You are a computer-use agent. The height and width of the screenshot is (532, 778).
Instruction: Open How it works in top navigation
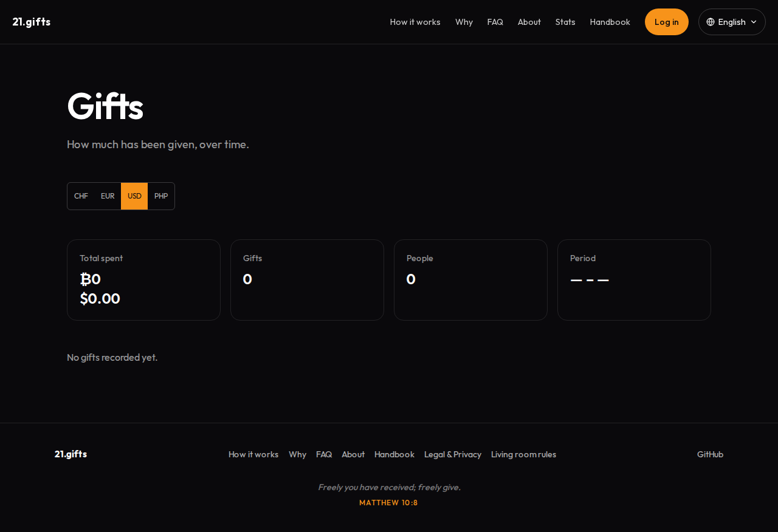tap(415, 22)
